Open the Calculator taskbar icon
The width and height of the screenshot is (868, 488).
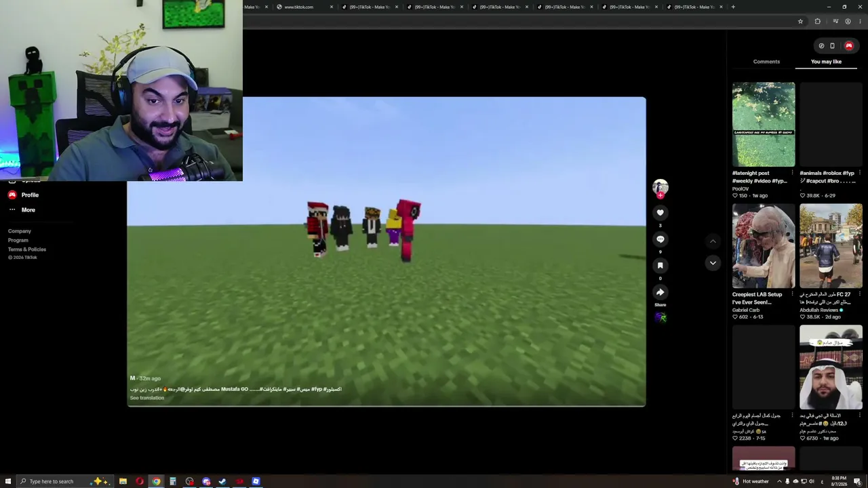tap(173, 481)
